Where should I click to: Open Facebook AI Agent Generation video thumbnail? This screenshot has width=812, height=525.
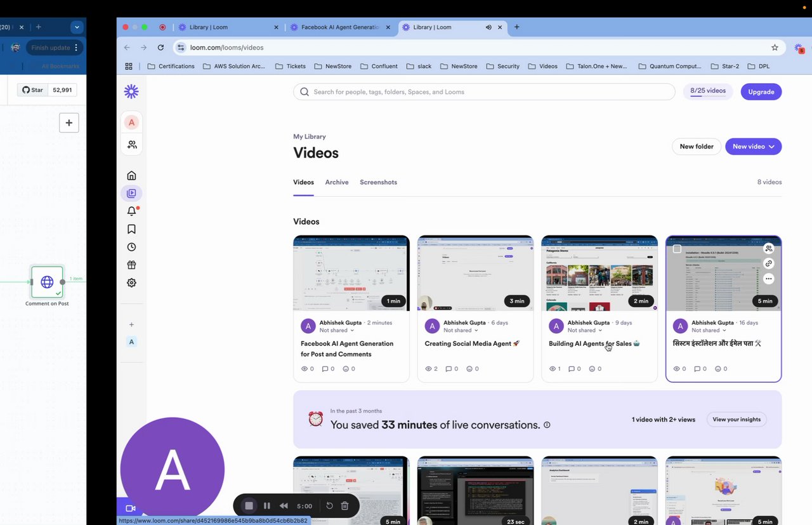click(351, 273)
